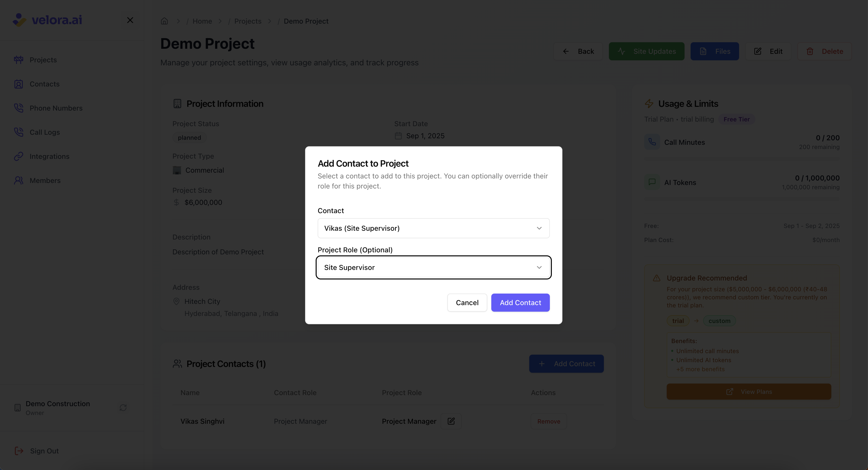Click the planned status badge
This screenshot has height=470, width=868.
tap(189, 137)
